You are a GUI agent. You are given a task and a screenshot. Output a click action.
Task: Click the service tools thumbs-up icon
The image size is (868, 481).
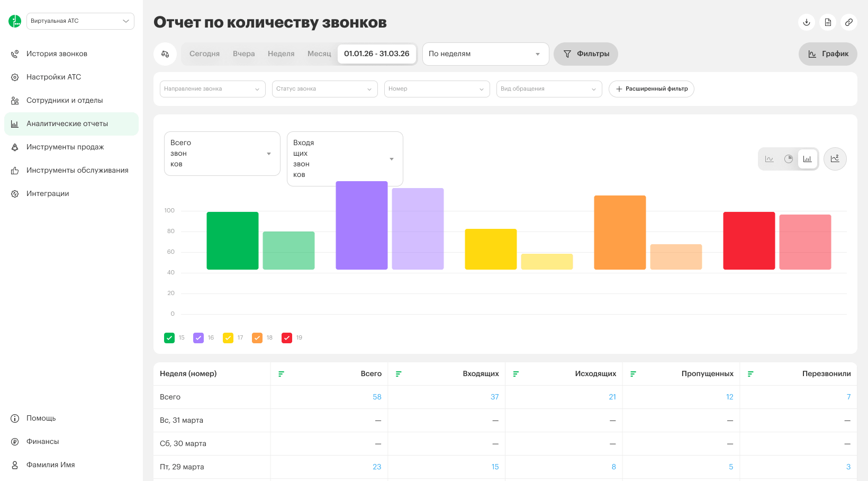(15, 171)
